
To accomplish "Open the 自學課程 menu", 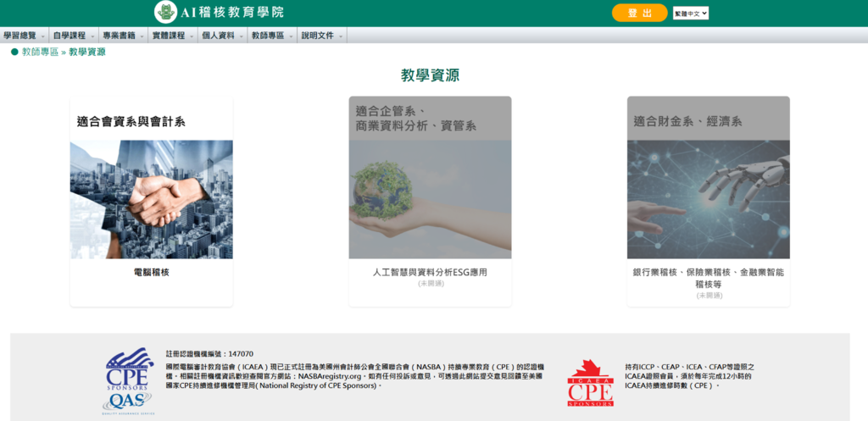I will click(74, 36).
